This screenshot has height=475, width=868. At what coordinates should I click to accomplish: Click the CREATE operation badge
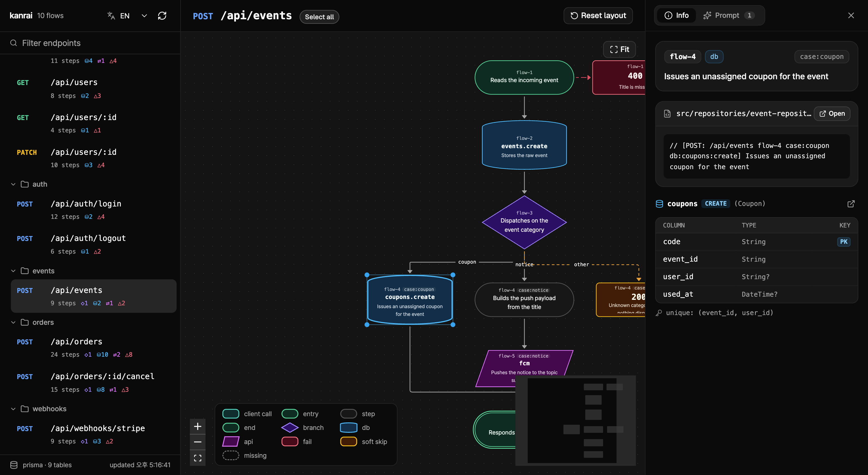click(716, 204)
